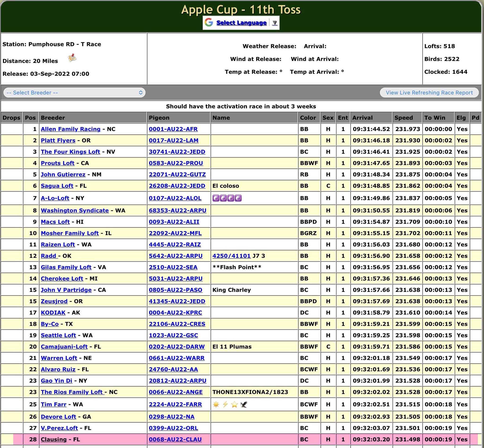Open the Select Language dropdown arrow
484x448 pixels.
pos(275,23)
